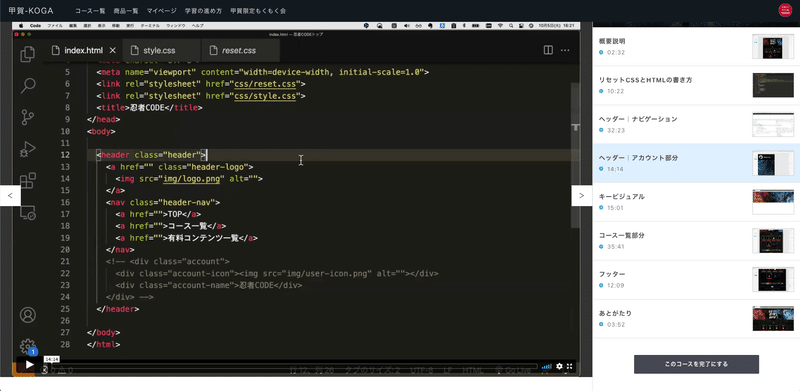The image size is (800, 391).
Task: Open the コース一覧部分 lesson thumbnail
Action: (x=773, y=240)
